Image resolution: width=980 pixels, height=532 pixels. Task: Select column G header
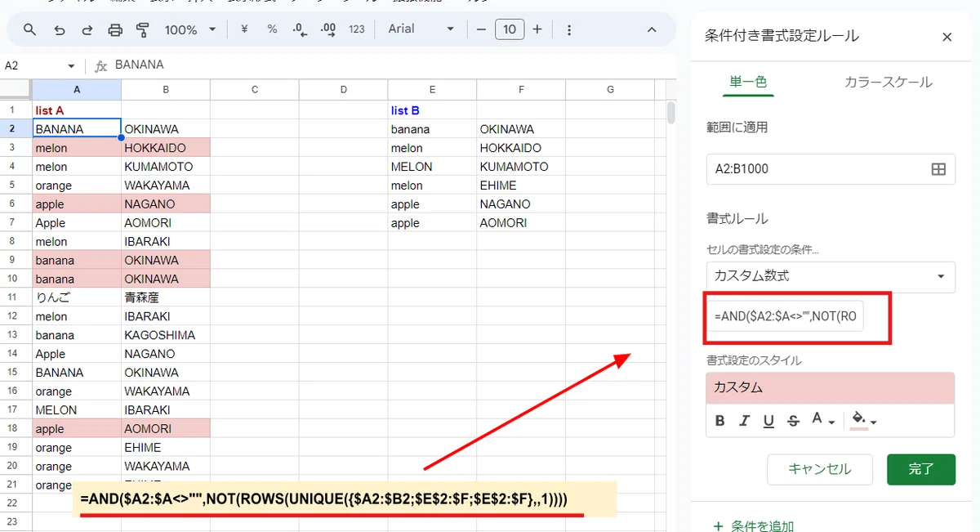[610, 90]
